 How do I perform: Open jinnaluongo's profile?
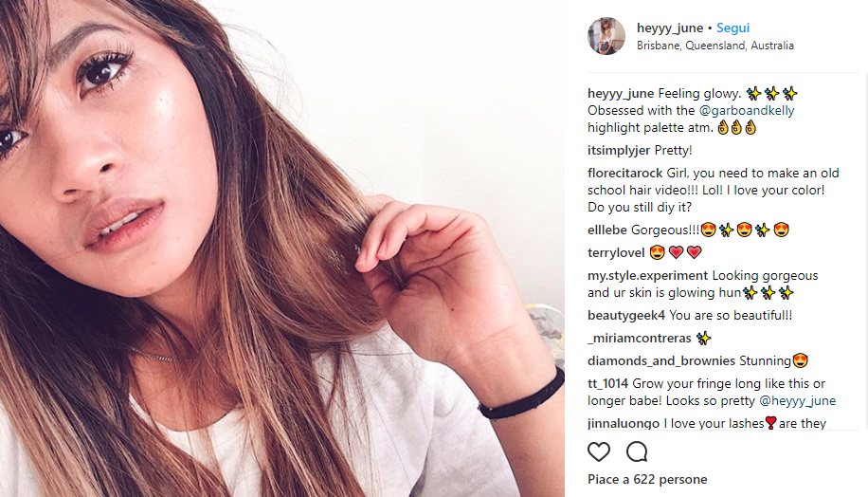tap(624, 423)
